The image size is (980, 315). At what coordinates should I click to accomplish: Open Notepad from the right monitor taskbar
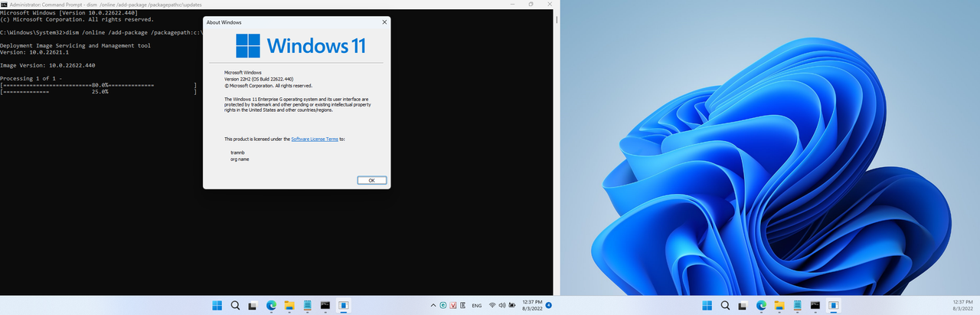(x=797, y=305)
